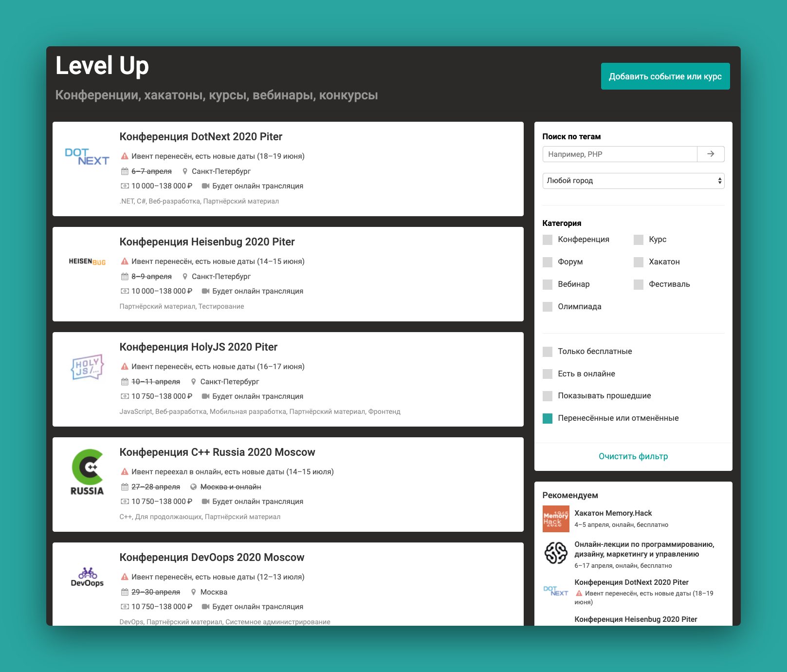Click the warning icon on DotNext card
Image resolution: width=787 pixels, height=672 pixels.
point(125,156)
